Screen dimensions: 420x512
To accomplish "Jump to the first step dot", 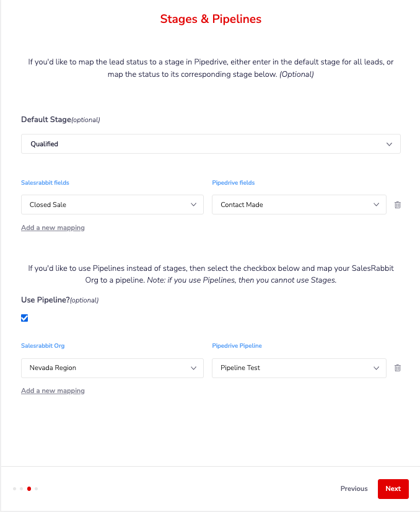I will click(14, 489).
